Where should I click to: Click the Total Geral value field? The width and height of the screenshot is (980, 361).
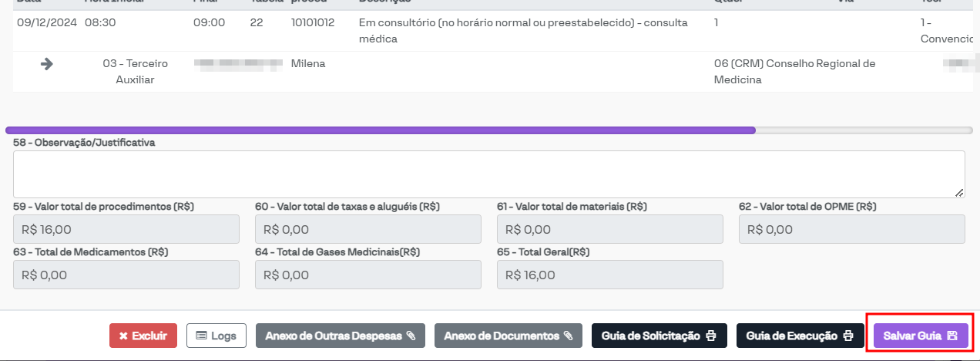tap(610, 275)
